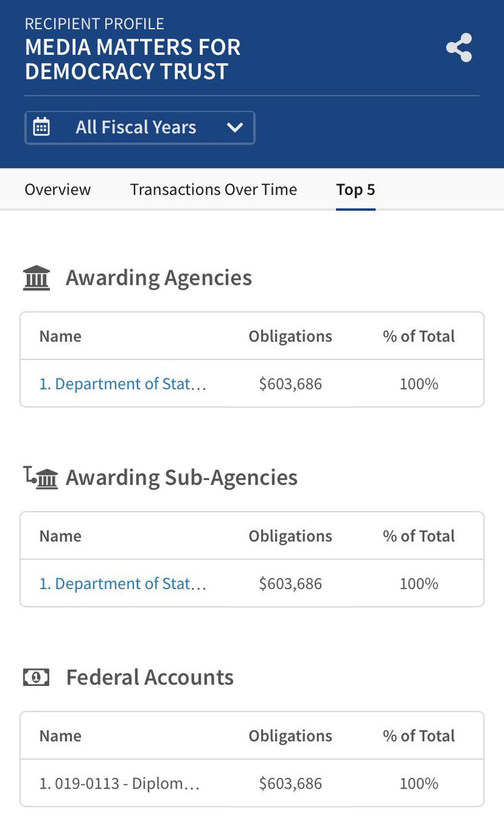Click Obligations header in Federal Accounts table
Viewport: 504px width, 823px height.
pos(290,736)
